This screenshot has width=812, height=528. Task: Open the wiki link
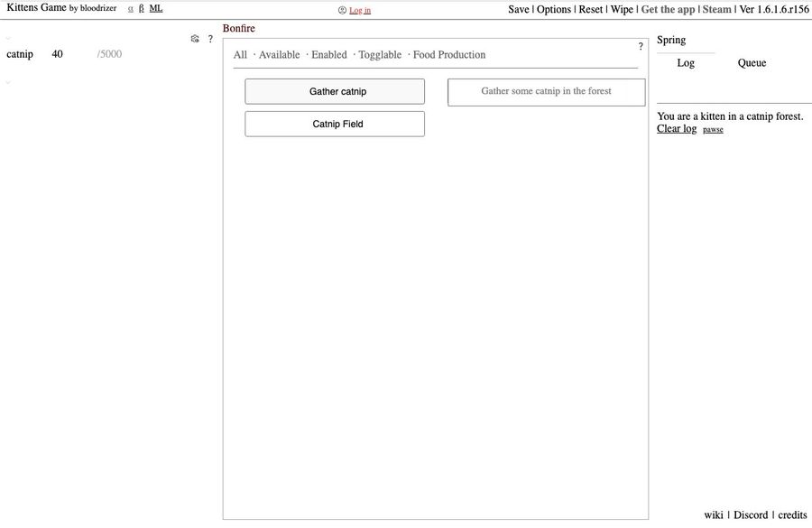pyautogui.click(x=714, y=515)
